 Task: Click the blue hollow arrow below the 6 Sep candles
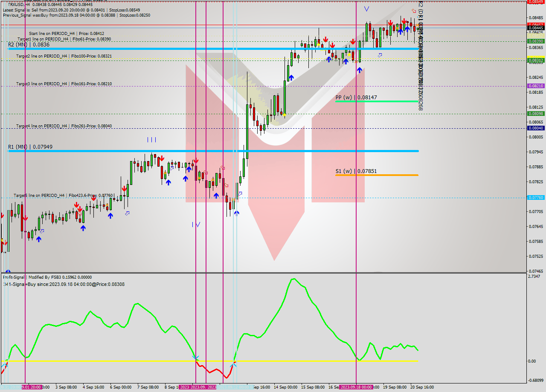coord(127,213)
